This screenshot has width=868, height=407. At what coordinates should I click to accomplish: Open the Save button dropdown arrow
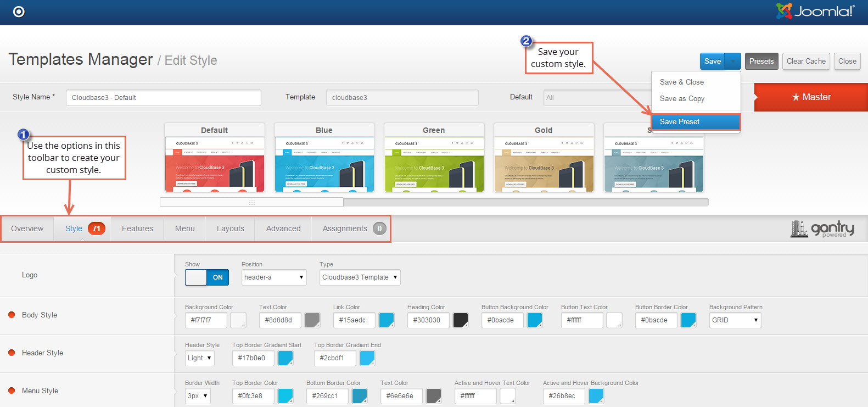(x=733, y=62)
